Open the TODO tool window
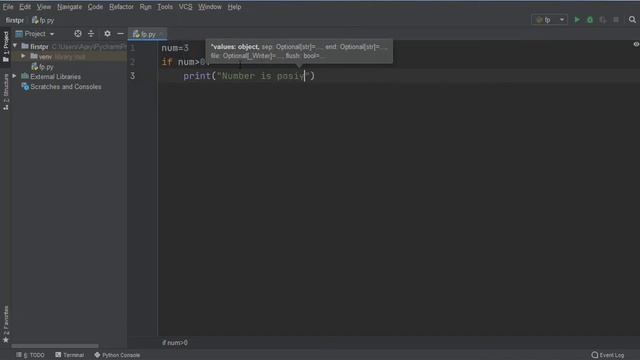The height and width of the screenshot is (360, 640). pyautogui.click(x=31, y=355)
